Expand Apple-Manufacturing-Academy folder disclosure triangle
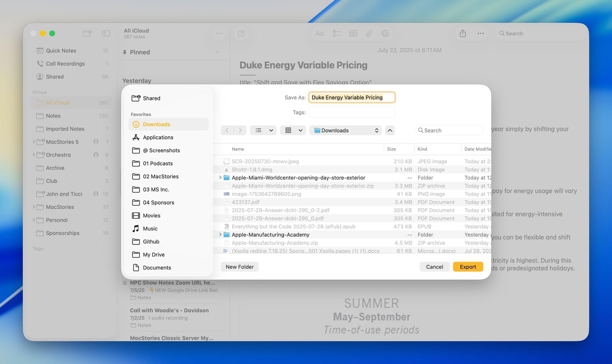Screen dimensions: 612x364 pos(220,235)
